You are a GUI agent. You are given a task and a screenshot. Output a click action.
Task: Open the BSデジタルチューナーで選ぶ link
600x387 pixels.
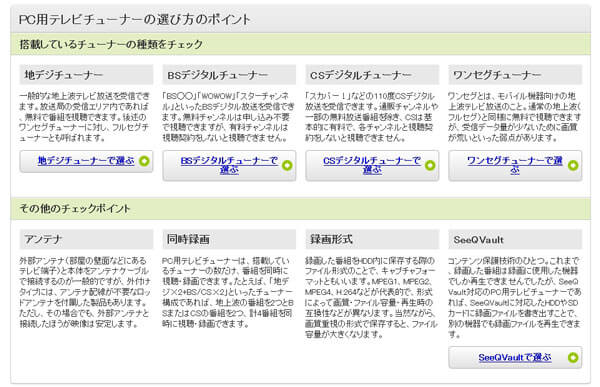(x=229, y=165)
